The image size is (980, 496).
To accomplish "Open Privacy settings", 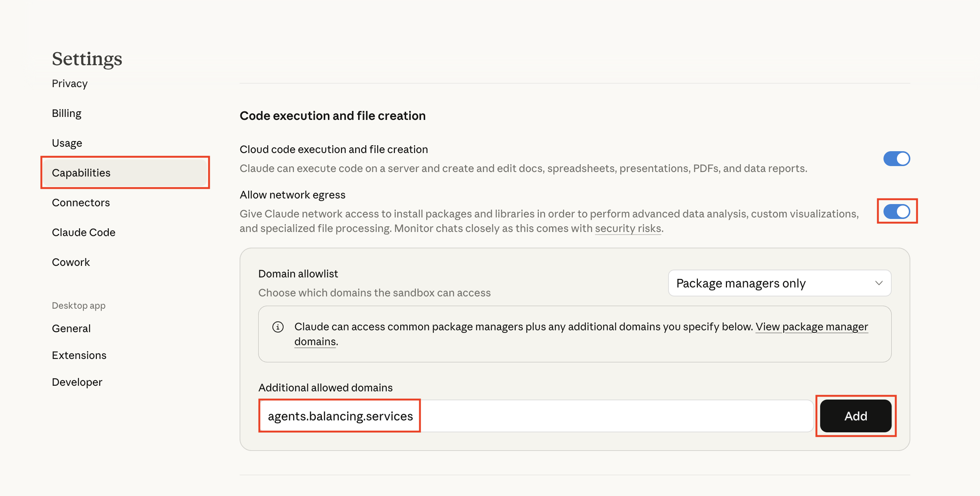I will pyautogui.click(x=70, y=83).
